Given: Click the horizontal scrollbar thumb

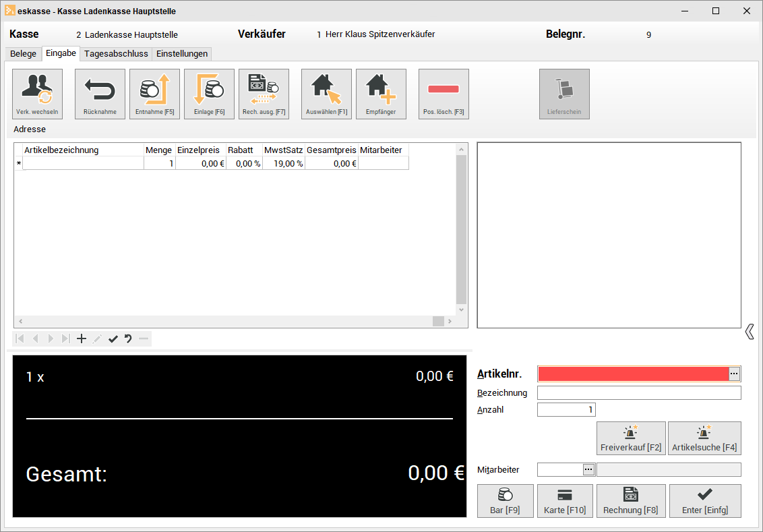Looking at the screenshot, I should [438, 321].
